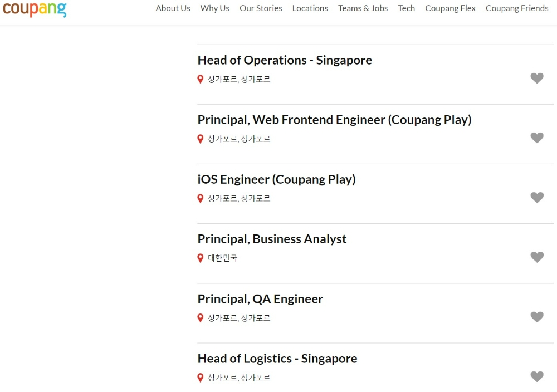557x392 pixels.
Task: Visit the Coupang Flex page
Action: [x=450, y=8]
